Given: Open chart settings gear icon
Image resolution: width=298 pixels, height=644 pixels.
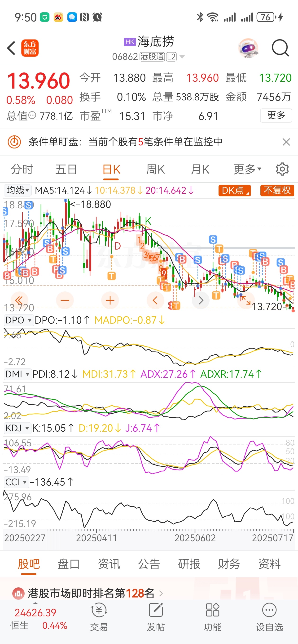Looking at the screenshot, I should click(x=283, y=169).
